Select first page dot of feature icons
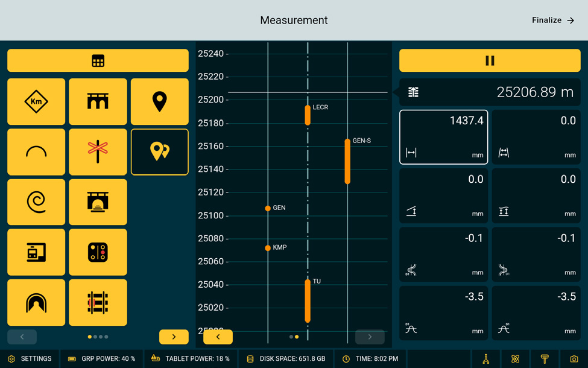Viewport: 588px width, 368px height. point(90,337)
